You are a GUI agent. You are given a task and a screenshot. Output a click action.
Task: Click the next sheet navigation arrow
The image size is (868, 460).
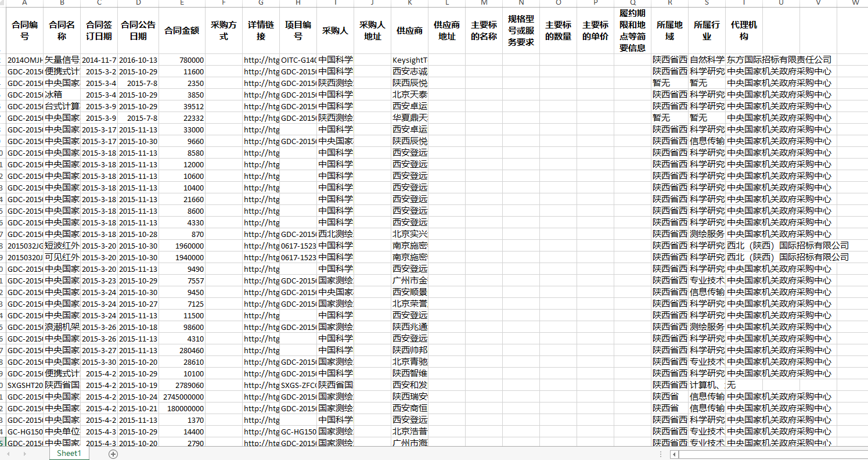point(24,454)
